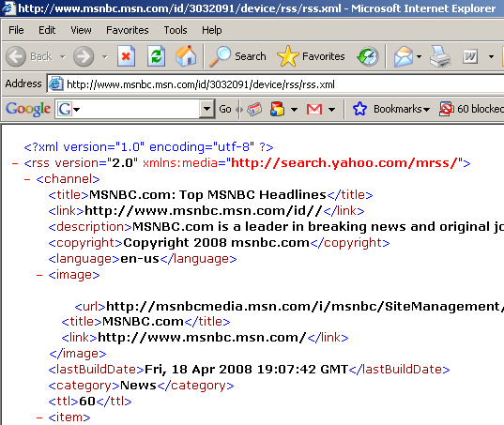Open Mail button dropdown arrow
The image size is (504, 425).
click(419, 57)
